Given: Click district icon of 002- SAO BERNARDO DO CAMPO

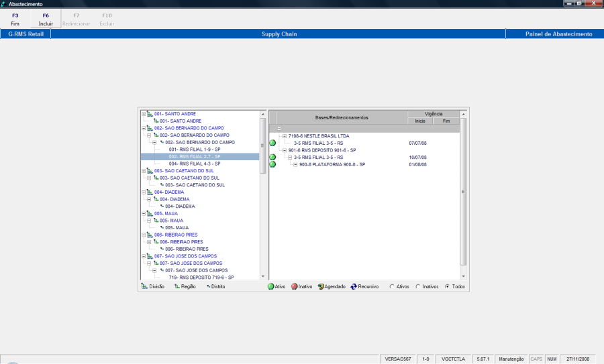Looking at the screenshot, I should click(x=162, y=142).
